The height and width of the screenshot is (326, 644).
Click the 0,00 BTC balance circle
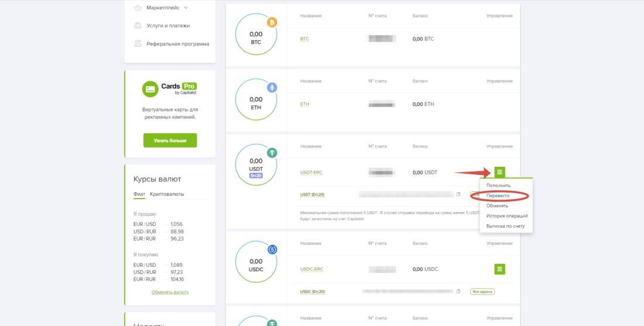(x=256, y=34)
